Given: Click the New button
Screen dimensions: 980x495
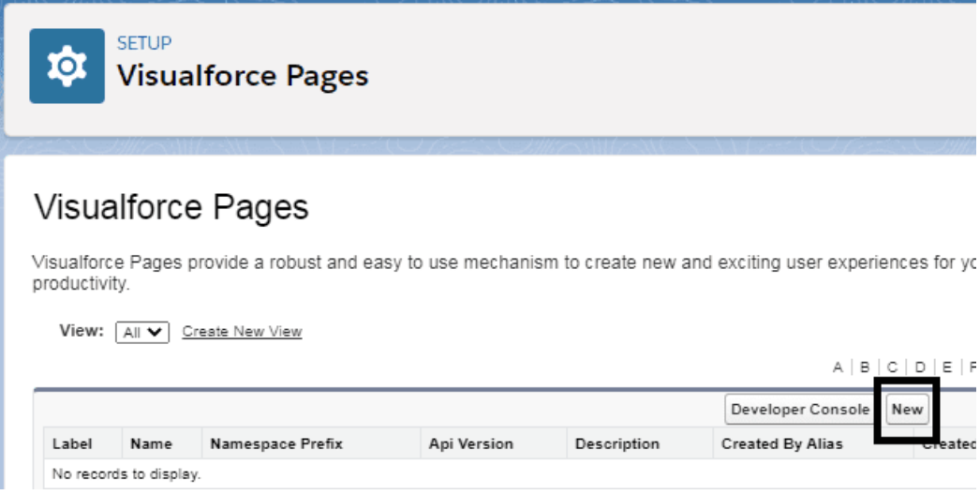Looking at the screenshot, I should point(907,410).
